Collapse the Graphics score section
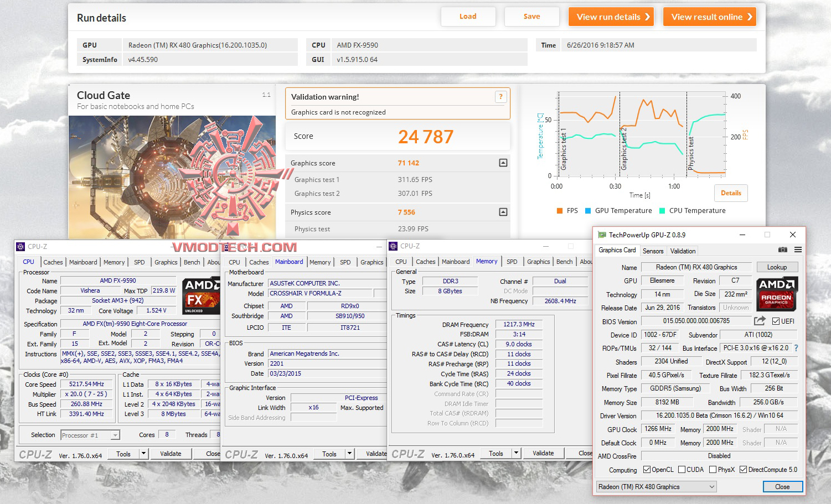831x504 pixels. [x=503, y=163]
